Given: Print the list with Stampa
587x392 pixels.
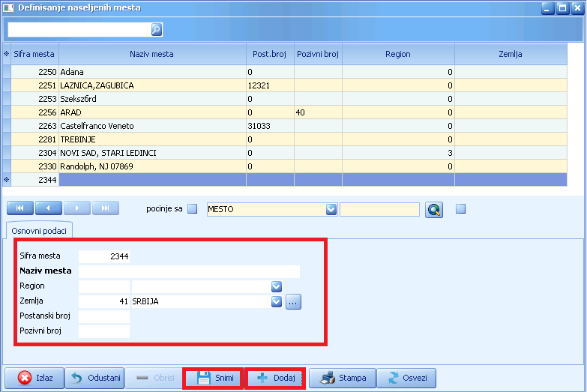Looking at the screenshot, I should (x=343, y=378).
